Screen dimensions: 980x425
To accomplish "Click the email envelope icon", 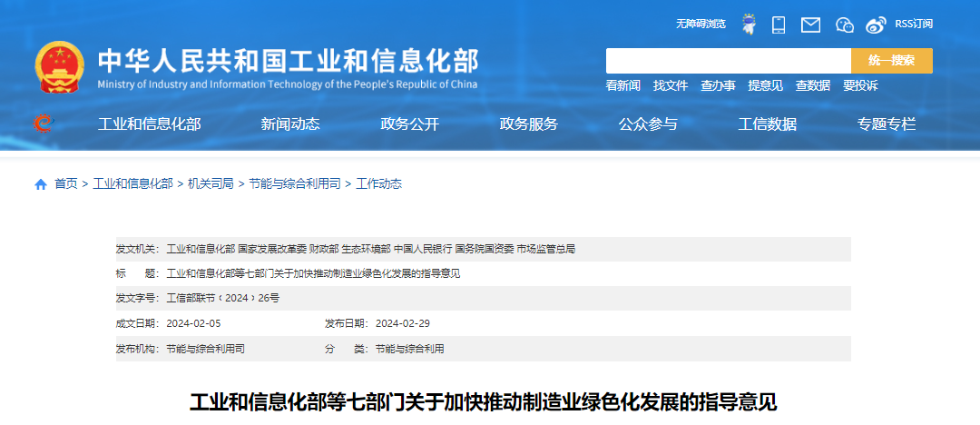I will click(810, 25).
